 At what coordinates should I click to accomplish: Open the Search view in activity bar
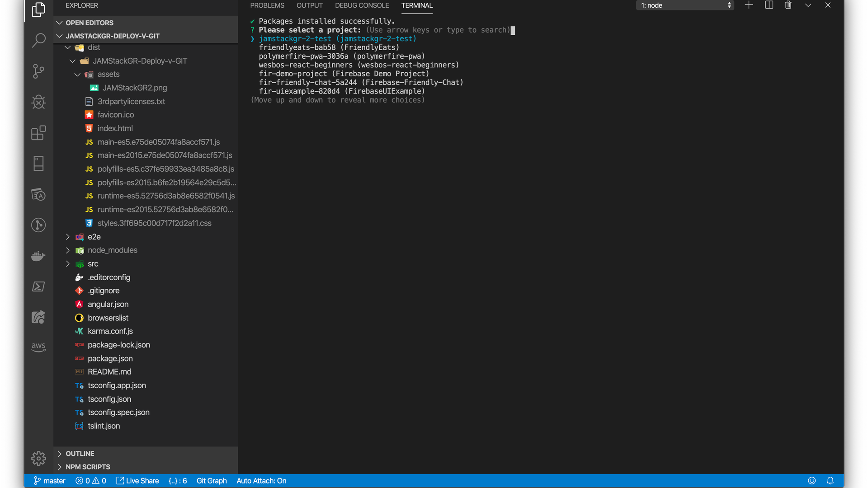[38, 40]
